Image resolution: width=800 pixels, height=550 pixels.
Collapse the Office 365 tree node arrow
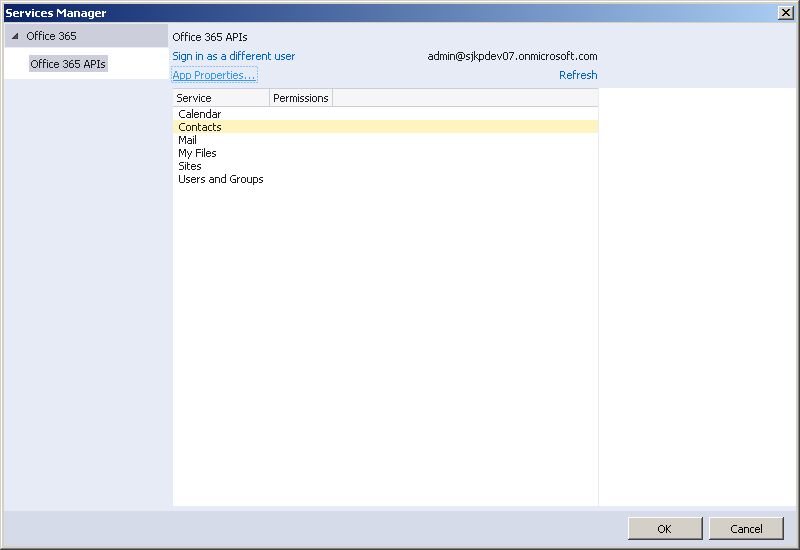[x=15, y=37]
